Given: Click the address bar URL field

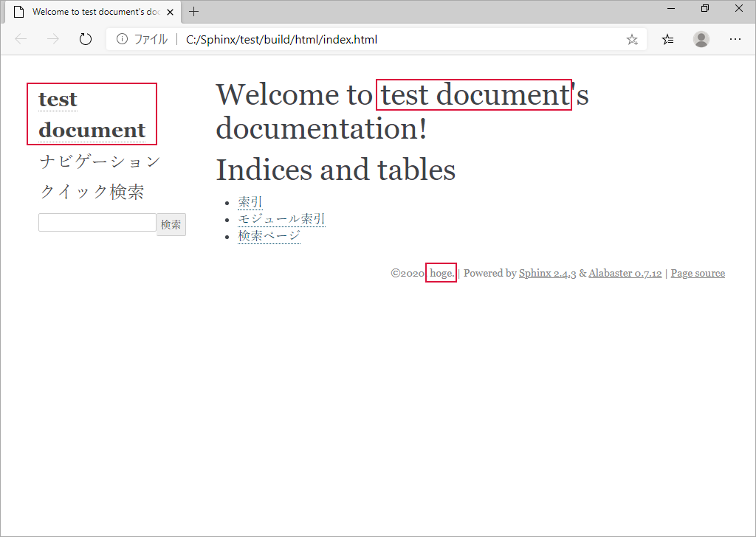Looking at the screenshot, I should point(376,40).
